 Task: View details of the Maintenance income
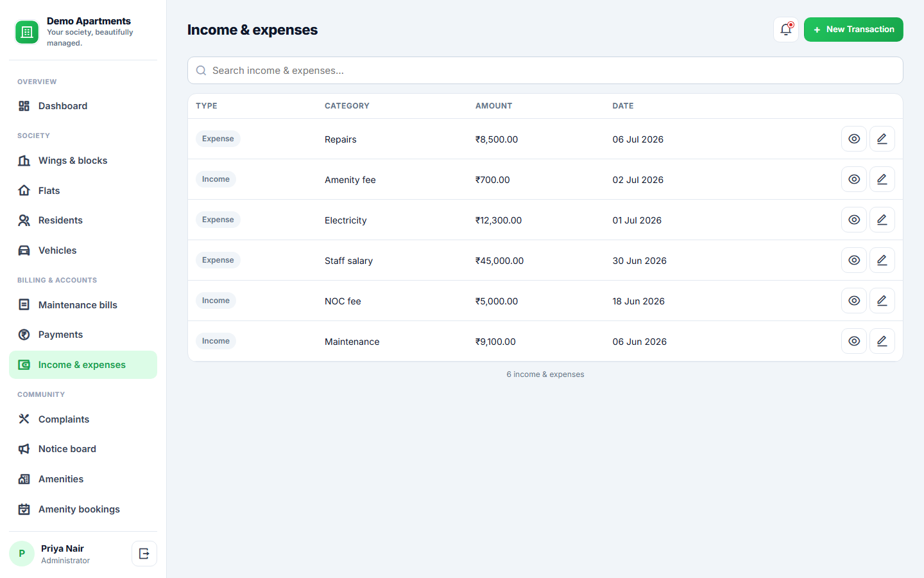854,341
